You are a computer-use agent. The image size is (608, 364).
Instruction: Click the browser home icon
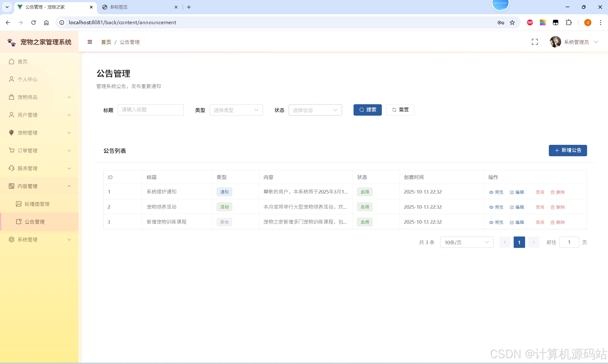point(46,23)
